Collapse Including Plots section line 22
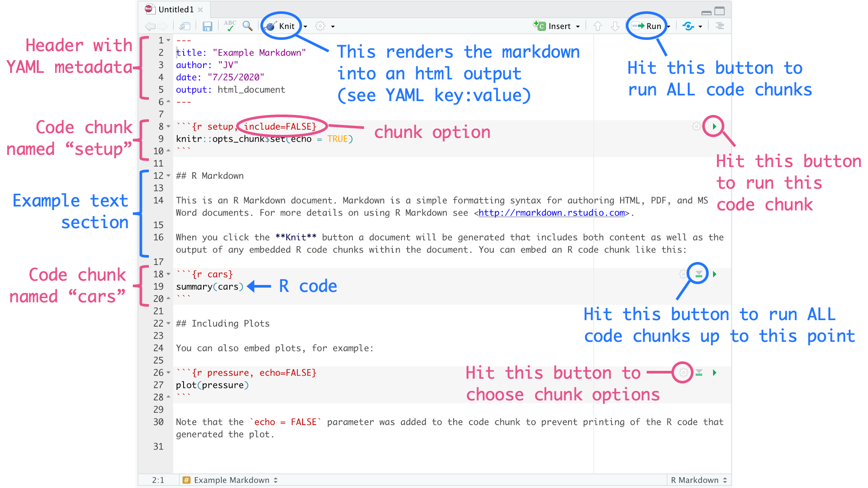The width and height of the screenshot is (868, 488). 168,324
